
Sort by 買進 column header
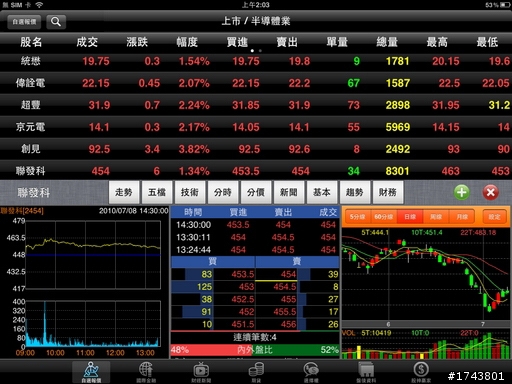[x=237, y=42]
